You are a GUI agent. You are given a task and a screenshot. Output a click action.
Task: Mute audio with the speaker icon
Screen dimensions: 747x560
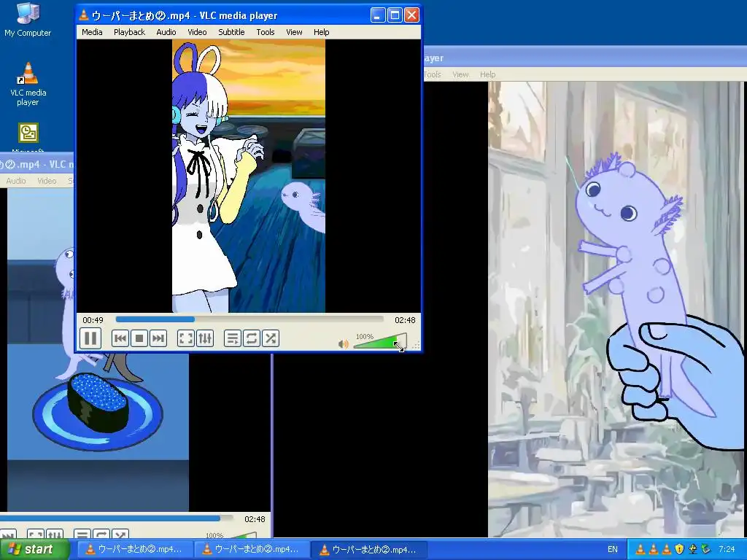pyautogui.click(x=343, y=344)
